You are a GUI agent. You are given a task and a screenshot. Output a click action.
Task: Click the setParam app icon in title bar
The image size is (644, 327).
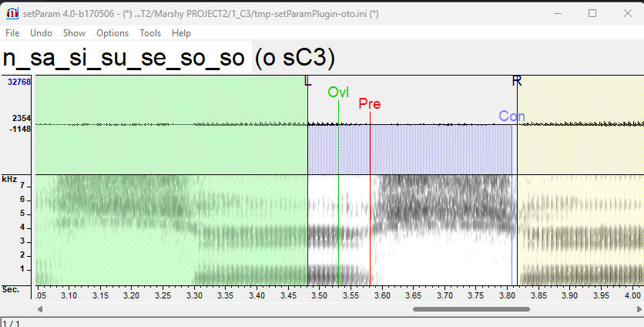pos(12,13)
